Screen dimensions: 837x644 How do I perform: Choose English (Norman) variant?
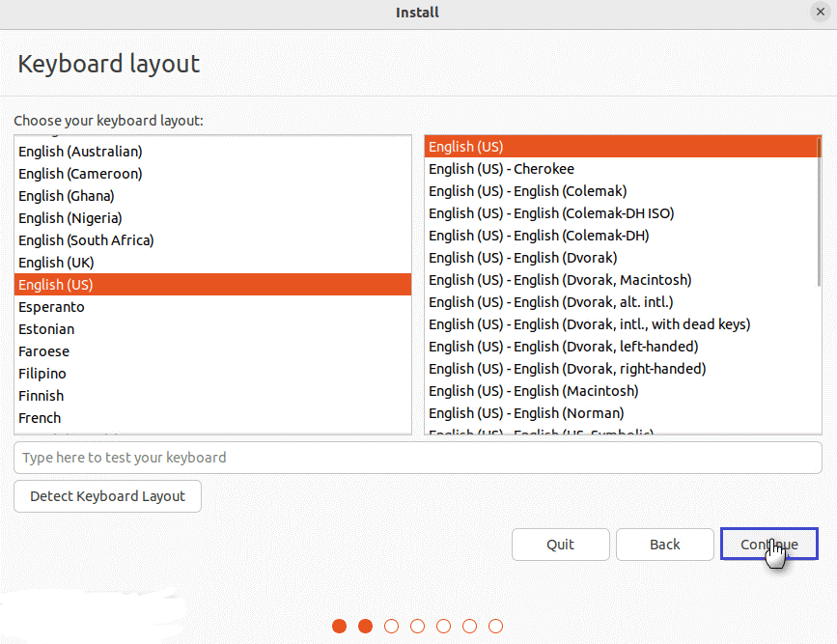526,413
